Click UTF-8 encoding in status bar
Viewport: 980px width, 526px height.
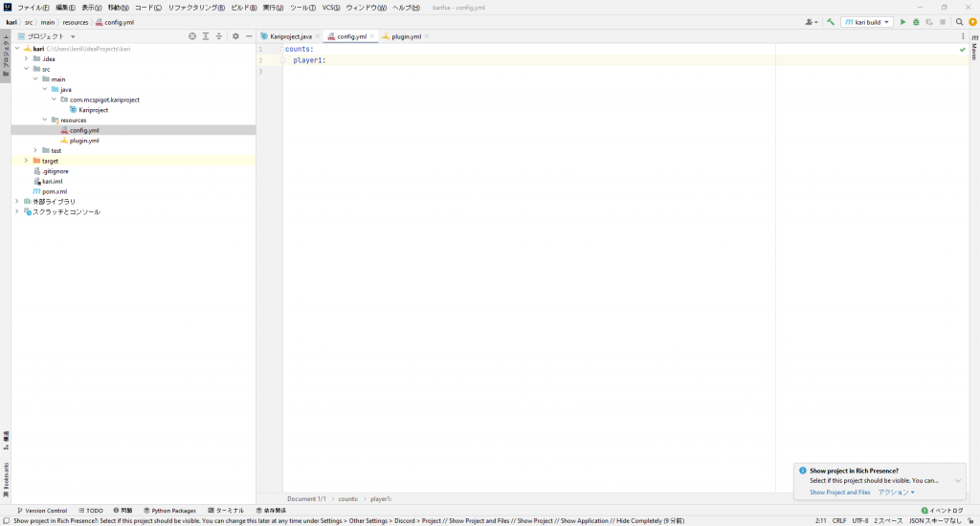point(859,521)
